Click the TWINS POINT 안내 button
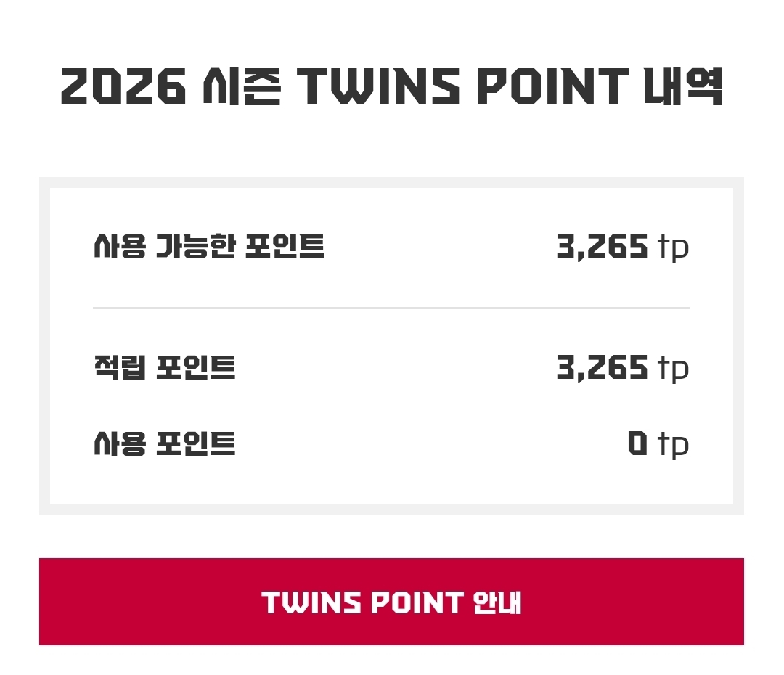784x675 pixels. [391, 602]
